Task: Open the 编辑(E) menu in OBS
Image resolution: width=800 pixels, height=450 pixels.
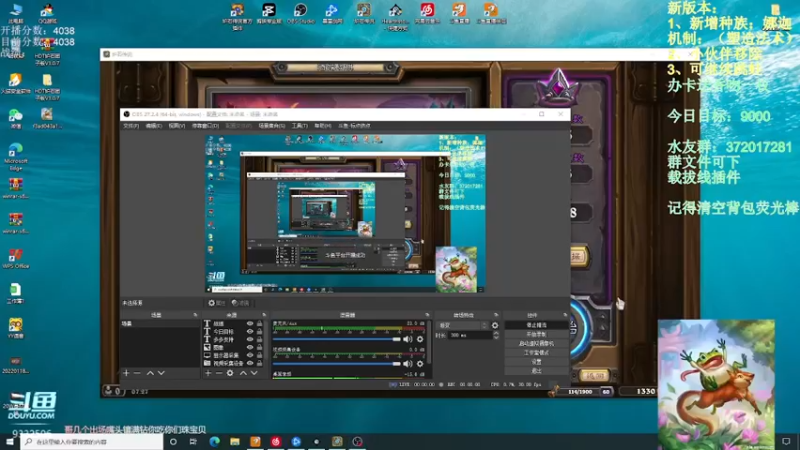Action: 154,126
